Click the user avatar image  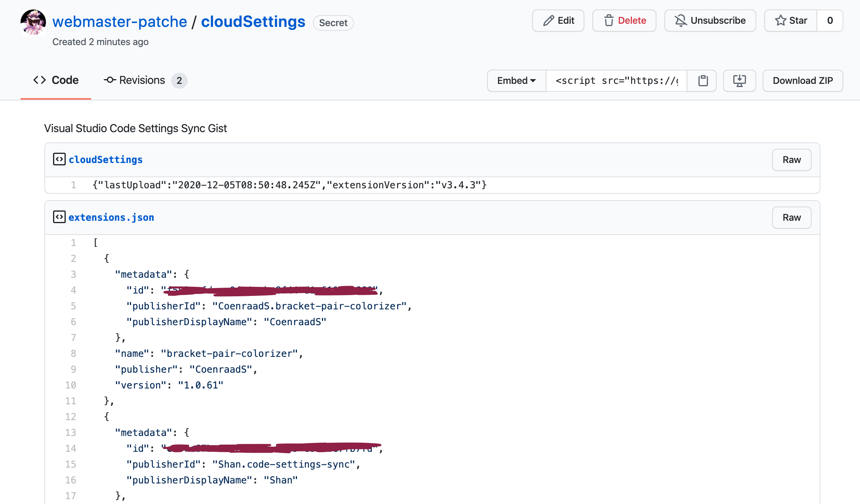pyautogui.click(x=33, y=22)
